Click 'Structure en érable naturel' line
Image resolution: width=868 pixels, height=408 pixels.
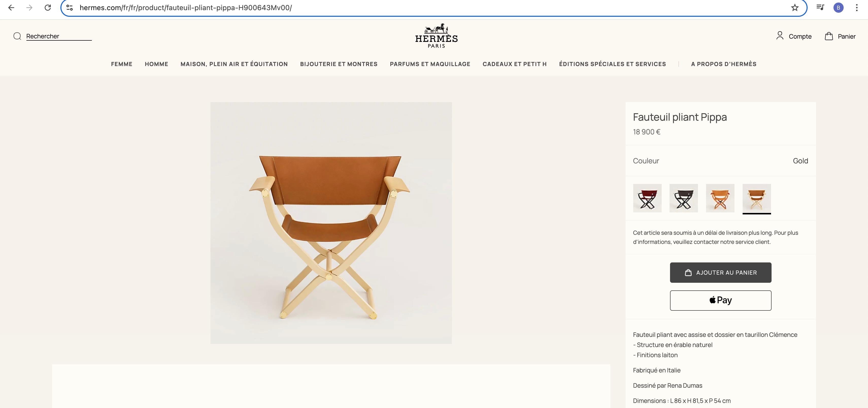[673, 345]
